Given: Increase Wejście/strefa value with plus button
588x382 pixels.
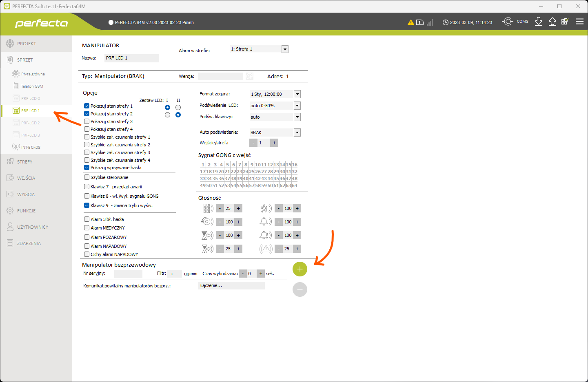Looking at the screenshot, I should click(274, 143).
